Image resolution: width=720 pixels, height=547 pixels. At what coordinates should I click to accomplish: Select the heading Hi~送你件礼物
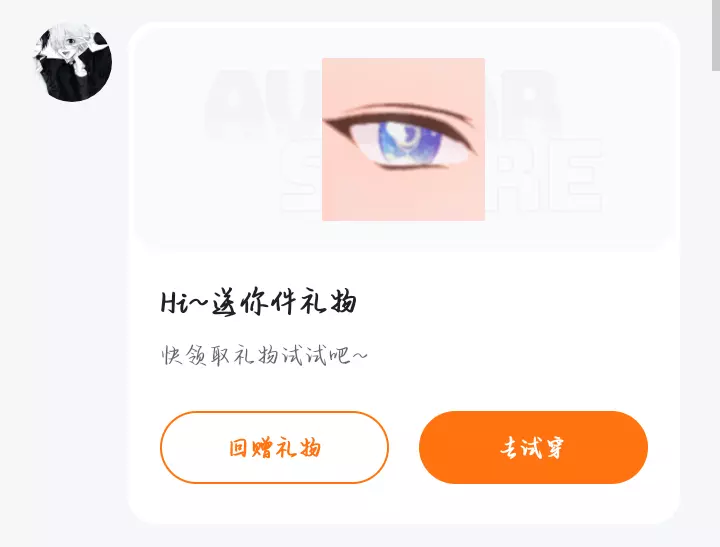coord(259,302)
